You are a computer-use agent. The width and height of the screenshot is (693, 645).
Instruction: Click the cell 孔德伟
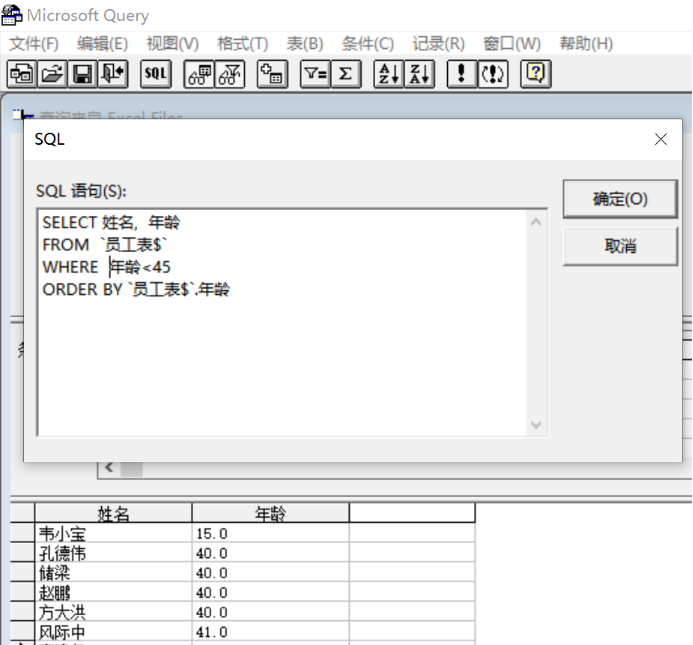[x=113, y=553]
